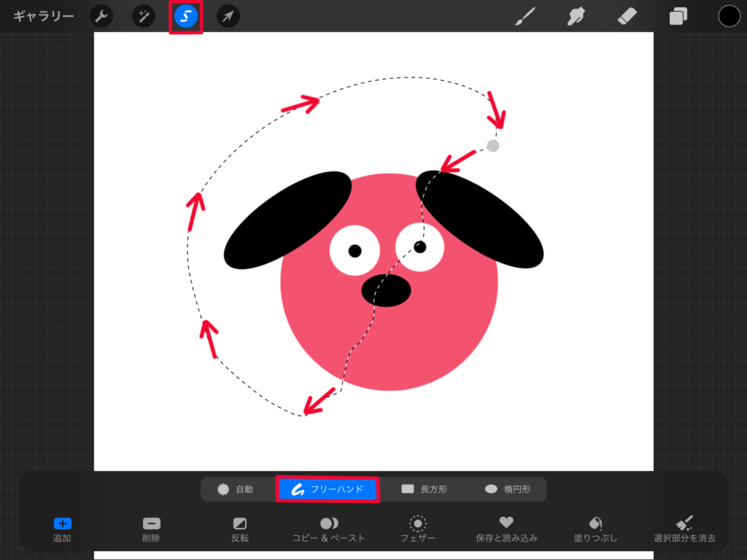Toggle the Selection tool
The image size is (747, 560).
coord(186,16)
